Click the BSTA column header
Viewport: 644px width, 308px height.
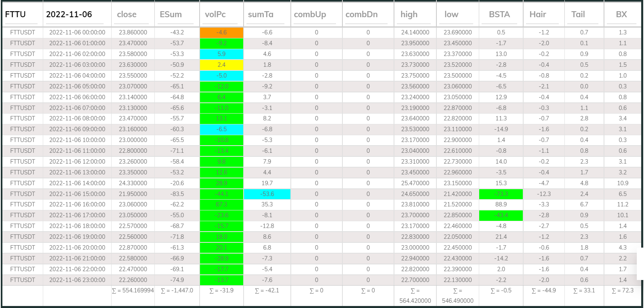click(499, 14)
